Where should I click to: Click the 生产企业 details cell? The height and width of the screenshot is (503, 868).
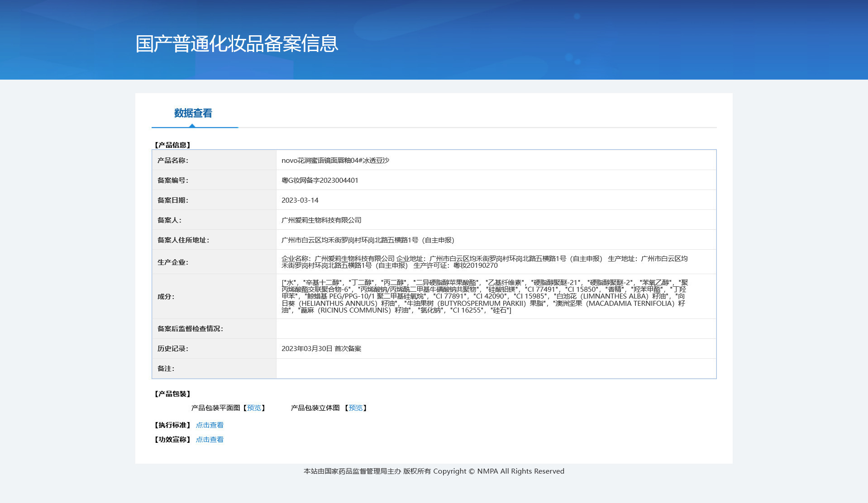click(496, 262)
